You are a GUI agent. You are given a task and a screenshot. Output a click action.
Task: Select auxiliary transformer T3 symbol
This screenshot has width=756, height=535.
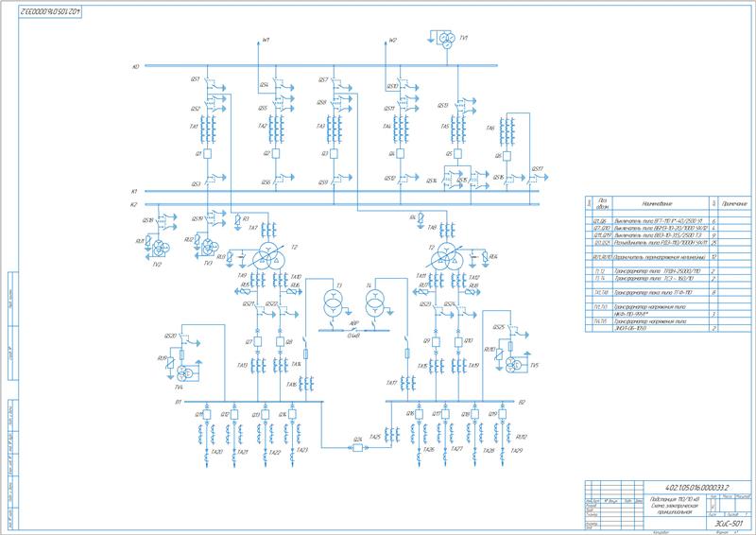332,302
